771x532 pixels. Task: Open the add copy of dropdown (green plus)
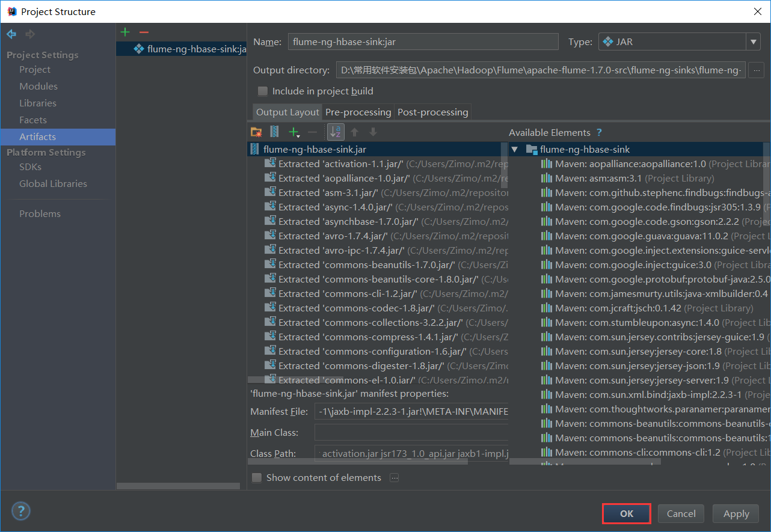tap(293, 132)
